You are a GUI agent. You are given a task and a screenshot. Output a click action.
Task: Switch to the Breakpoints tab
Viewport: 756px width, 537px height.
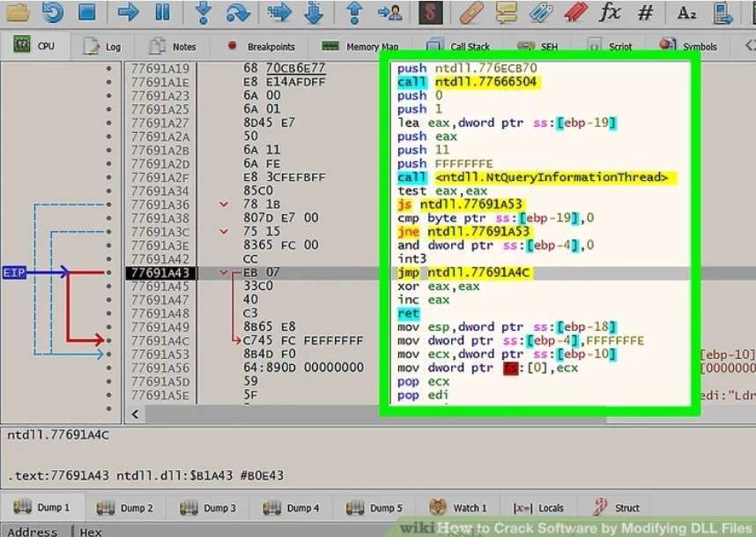pos(261,47)
